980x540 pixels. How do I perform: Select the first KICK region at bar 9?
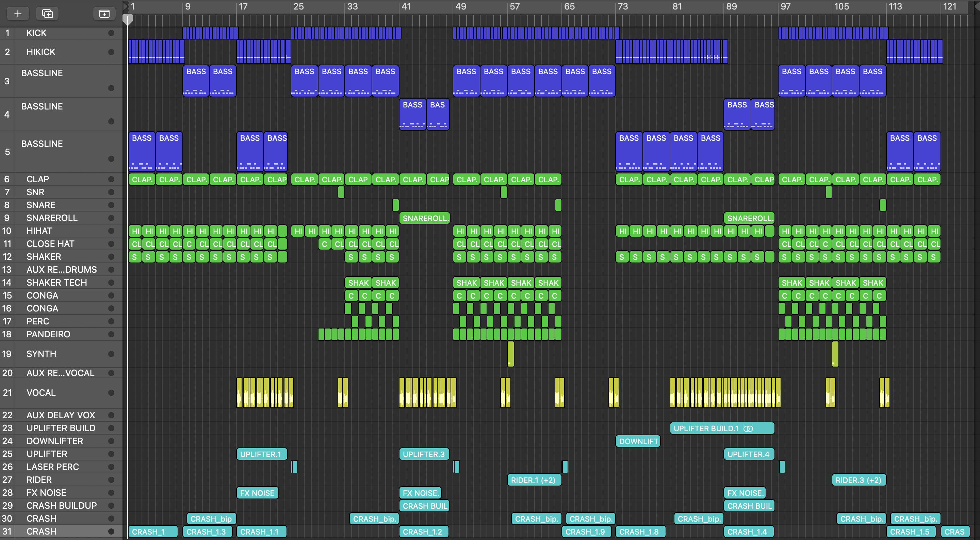click(x=210, y=33)
